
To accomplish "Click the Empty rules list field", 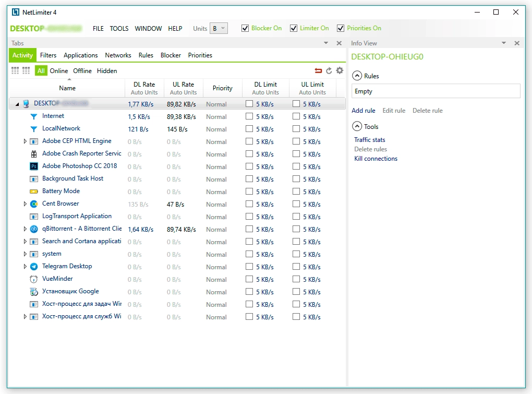I will pos(436,91).
